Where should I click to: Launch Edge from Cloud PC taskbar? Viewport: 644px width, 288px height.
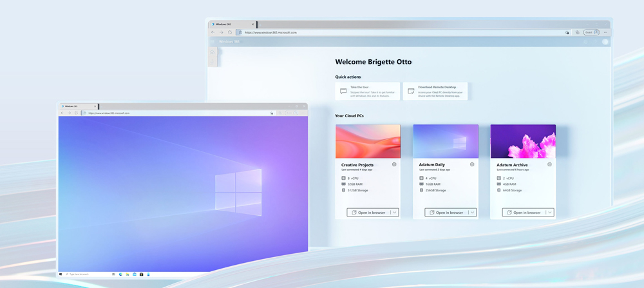(x=121, y=274)
